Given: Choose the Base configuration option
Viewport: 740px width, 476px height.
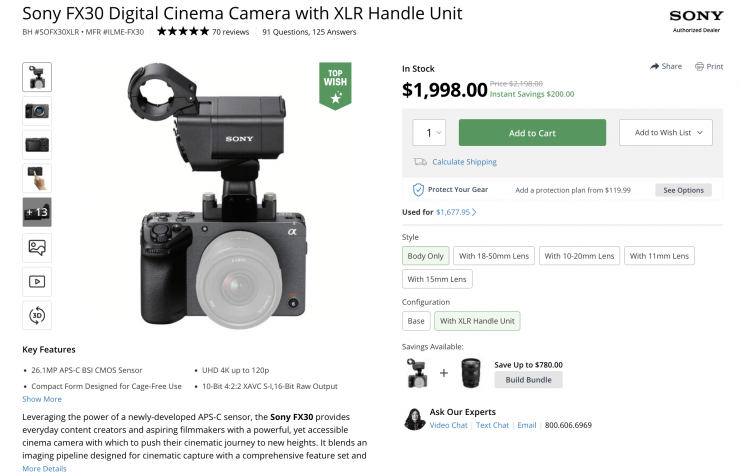Looking at the screenshot, I should coord(415,321).
